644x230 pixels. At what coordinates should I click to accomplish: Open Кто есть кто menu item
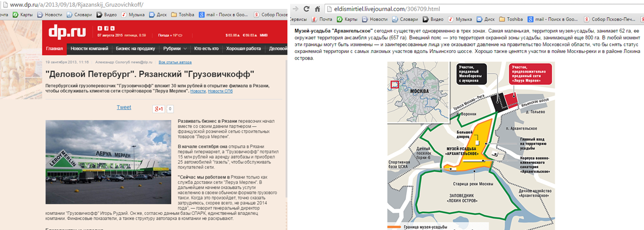206,49
